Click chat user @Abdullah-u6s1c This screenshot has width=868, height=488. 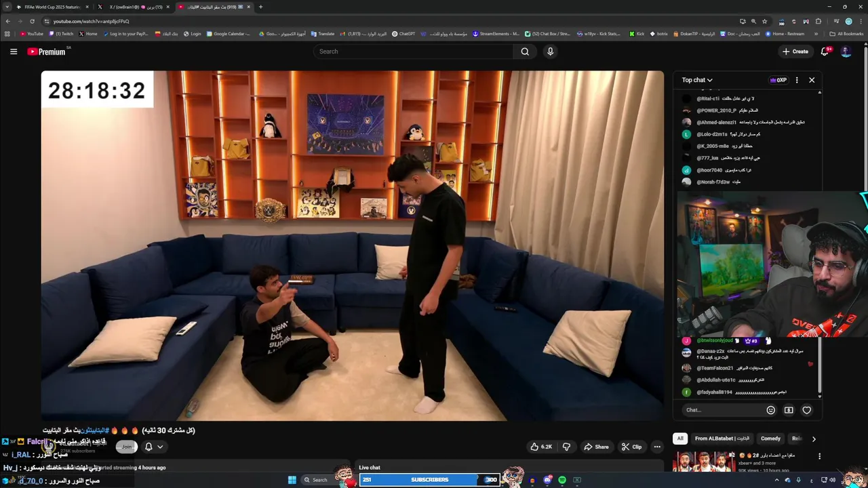715,380
